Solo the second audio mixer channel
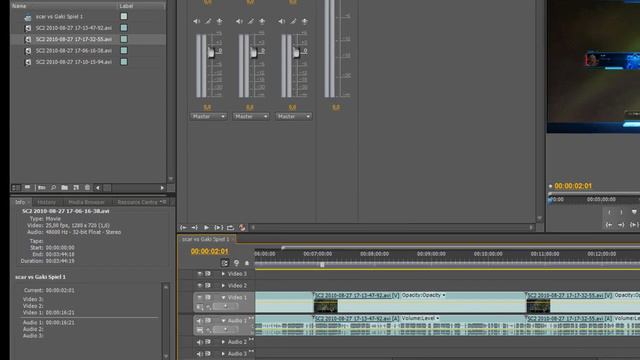Screen dimensions: 640x360 pos(251,21)
